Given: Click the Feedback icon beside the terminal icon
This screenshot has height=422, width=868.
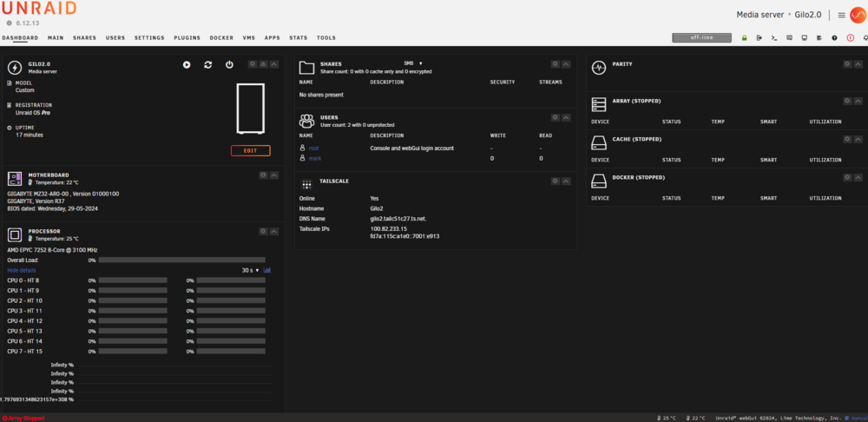Looking at the screenshot, I should (789, 37).
